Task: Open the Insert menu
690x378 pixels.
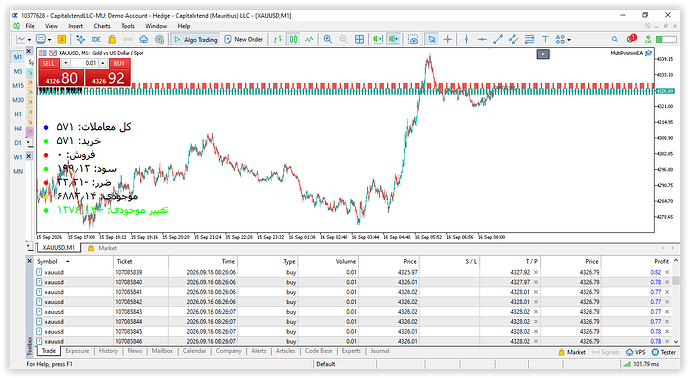Action: click(75, 26)
